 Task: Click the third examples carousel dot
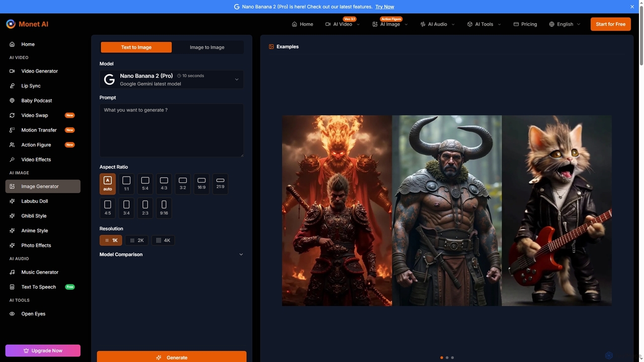coord(452,357)
